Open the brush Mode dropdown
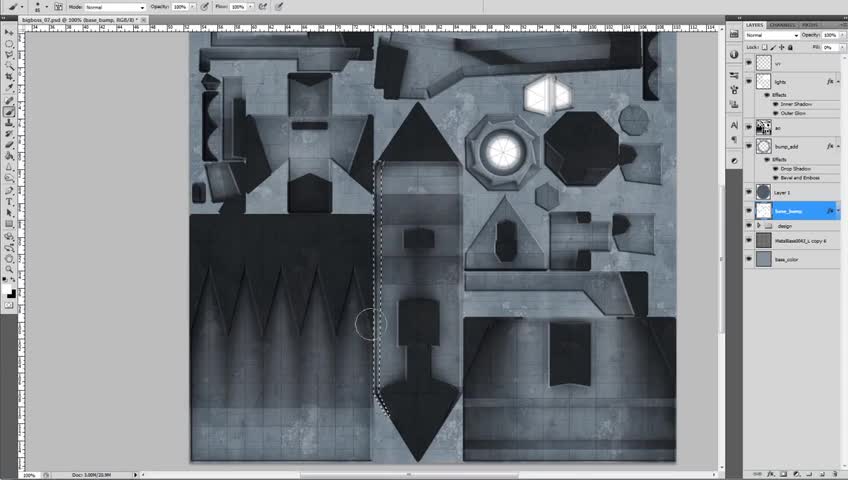 pyautogui.click(x=115, y=7)
